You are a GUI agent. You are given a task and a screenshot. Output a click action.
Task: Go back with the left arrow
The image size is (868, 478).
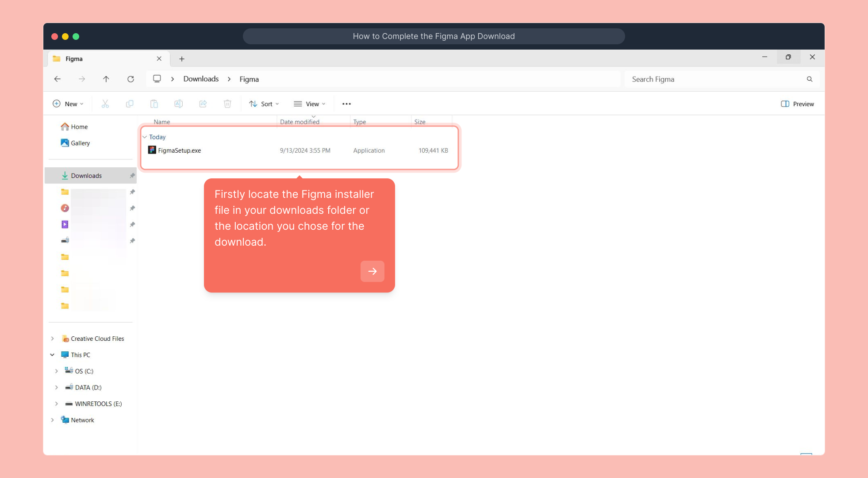pyautogui.click(x=58, y=79)
